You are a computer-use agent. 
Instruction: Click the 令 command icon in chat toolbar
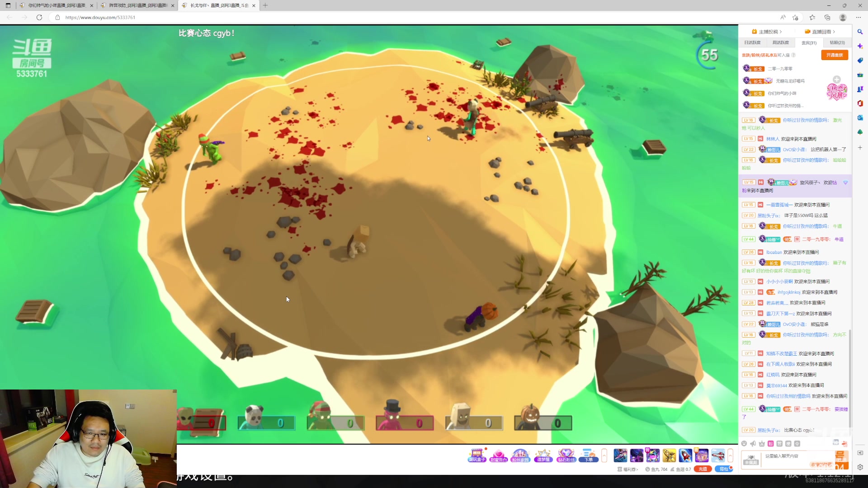pos(797,444)
